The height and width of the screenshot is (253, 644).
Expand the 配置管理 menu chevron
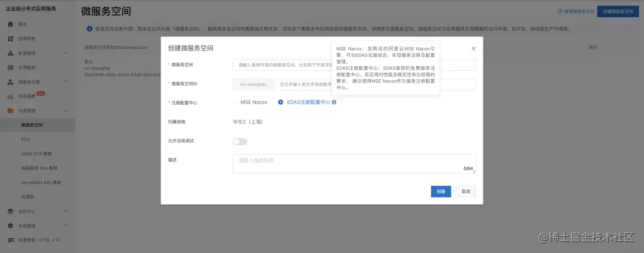click(x=66, y=53)
